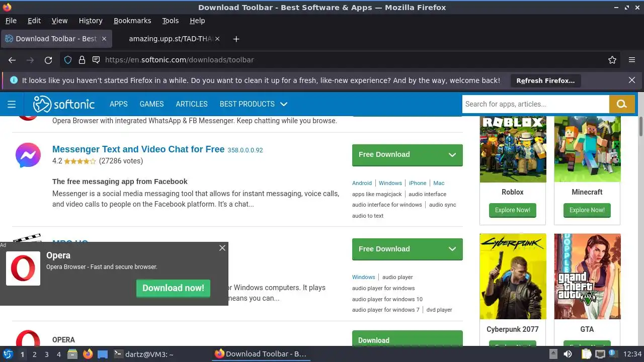644x362 pixels.
Task: Click the Refresh Firefox… button
Action: pos(545,80)
